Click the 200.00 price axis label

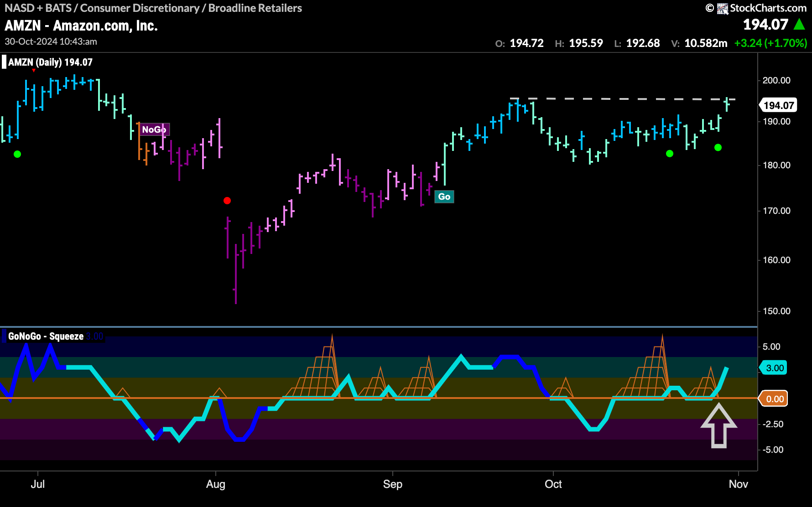click(x=776, y=80)
